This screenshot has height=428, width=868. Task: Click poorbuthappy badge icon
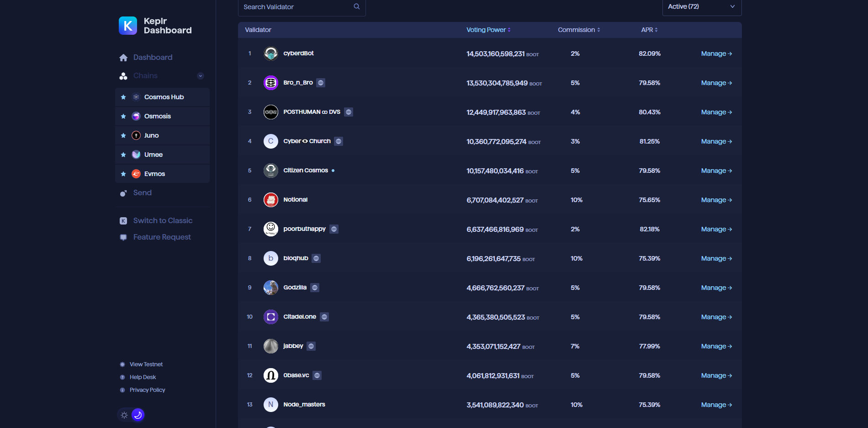tap(334, 229)
